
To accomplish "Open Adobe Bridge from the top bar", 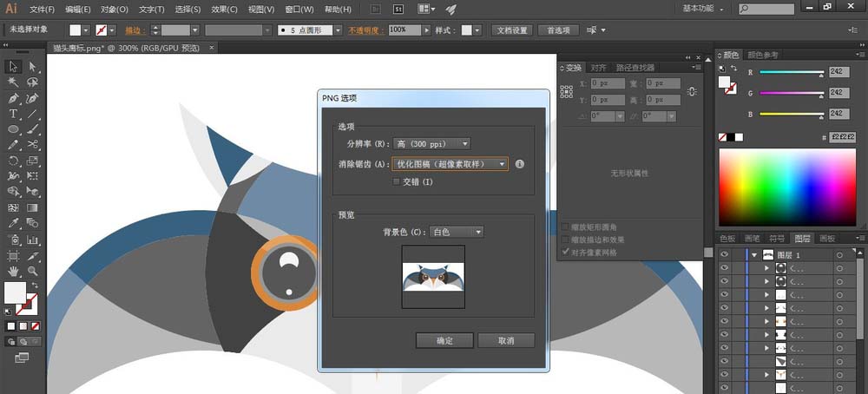I will 375,10.
